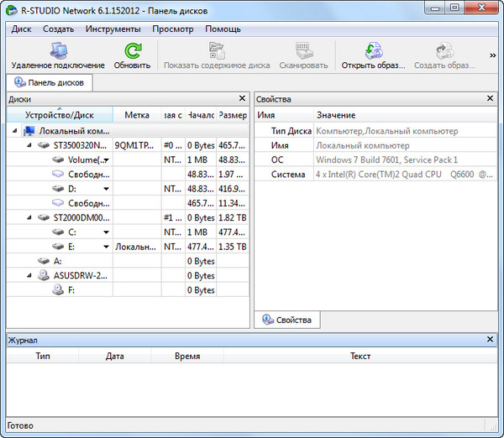
Task: Select the ST3500320N hard drive icon
Action: tap(44, 145)
